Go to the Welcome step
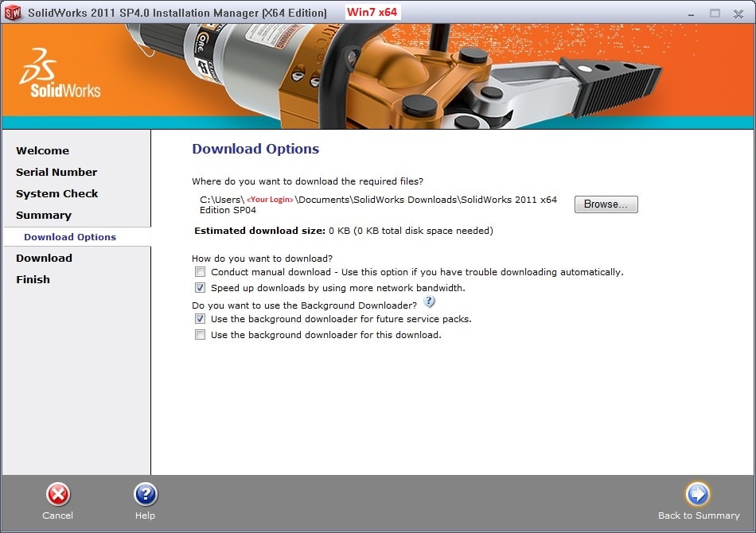Viewport: 756px width, 533px height. (42, 150)
